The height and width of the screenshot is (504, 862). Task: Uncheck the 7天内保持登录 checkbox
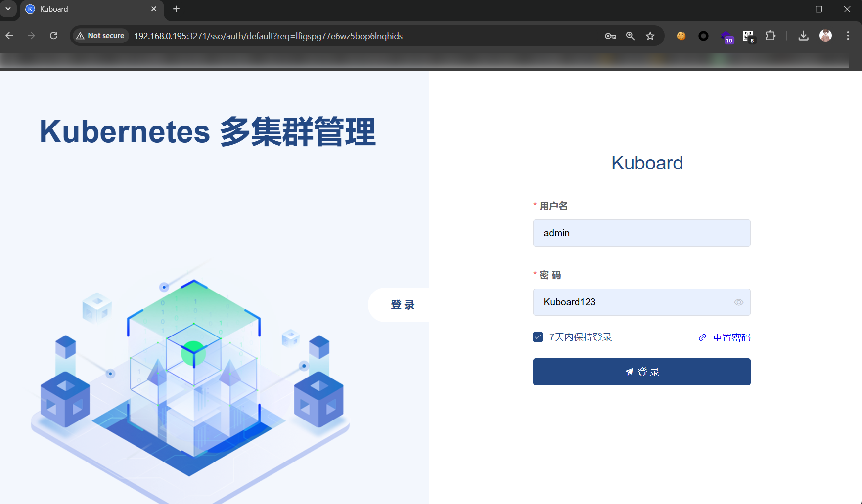[x=538, y=337]
